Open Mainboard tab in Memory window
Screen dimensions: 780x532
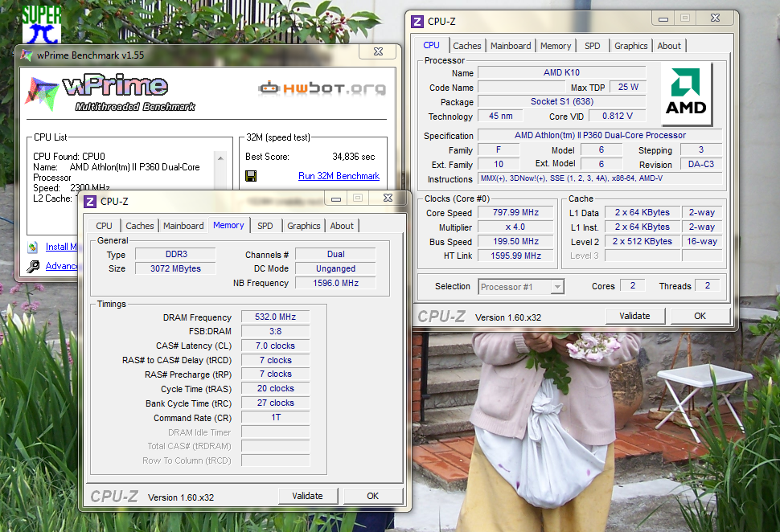tap(183, 226)
